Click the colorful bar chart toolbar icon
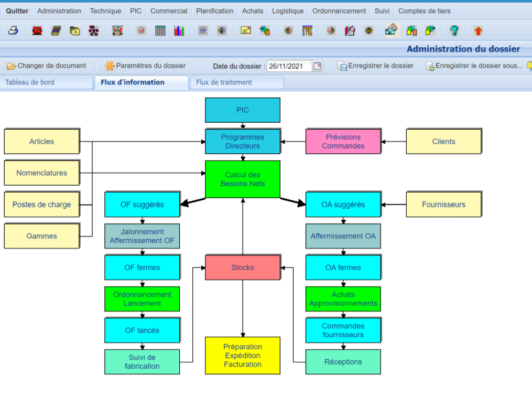This screenshot has width=532, height=407. (x=179, y=31)
